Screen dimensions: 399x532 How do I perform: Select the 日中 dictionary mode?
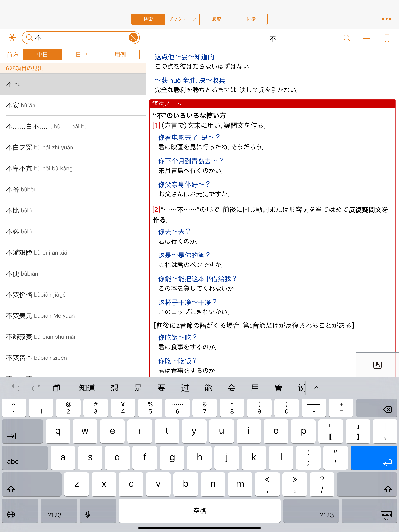[81, 55]
